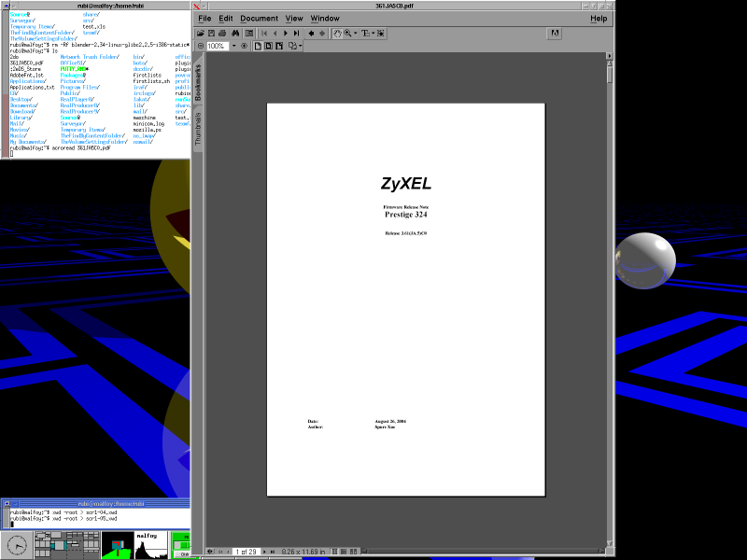The width and height of the screenshot is (747, 560).
Task: Click the next page arrow in toolbar
Action: click(x=286, y=34)
